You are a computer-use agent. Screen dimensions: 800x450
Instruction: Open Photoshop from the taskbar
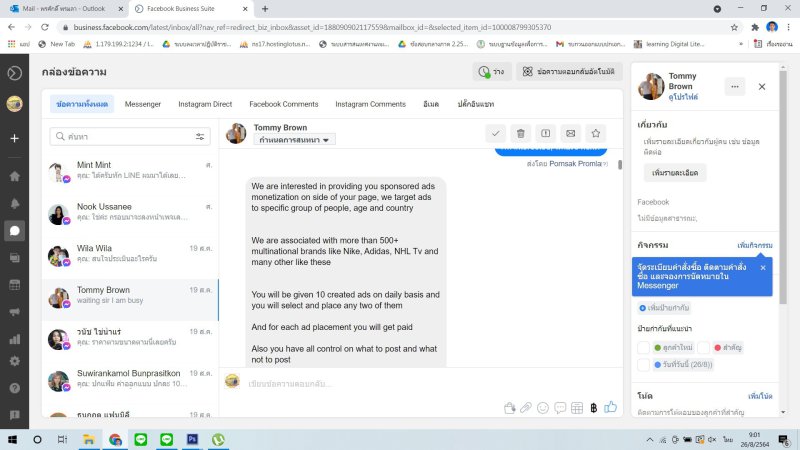tap(192, 439)
